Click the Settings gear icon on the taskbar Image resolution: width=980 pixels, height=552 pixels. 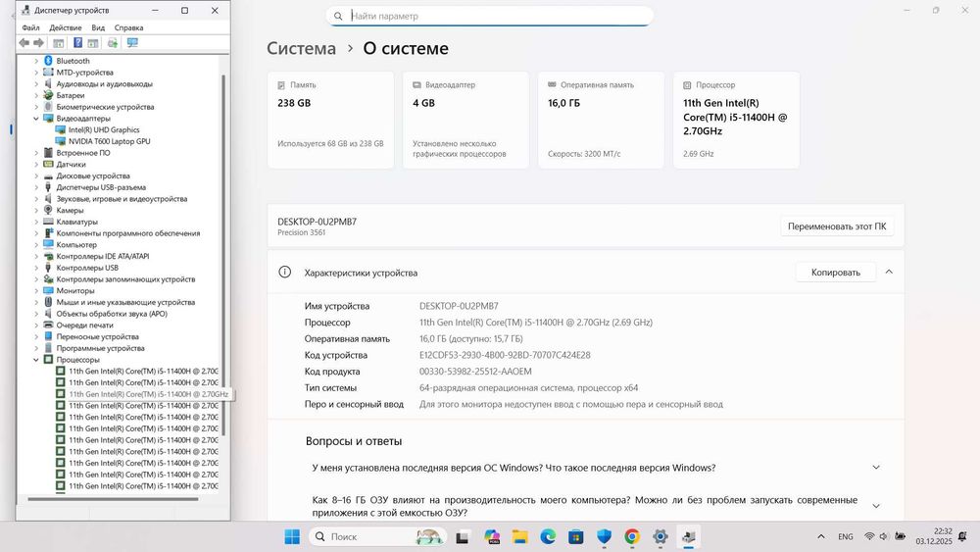(x=660, y=536)
